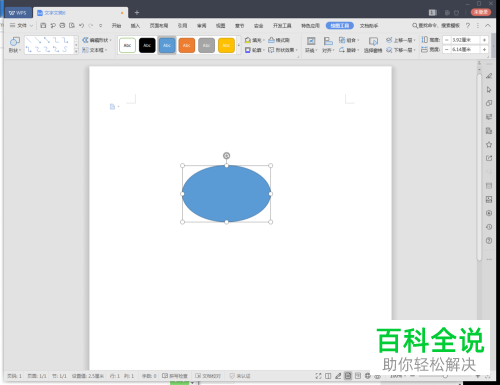This screenshot has height=385, width=500.
Task: Apply the gray Abc shape style
Action: [206, 45]
